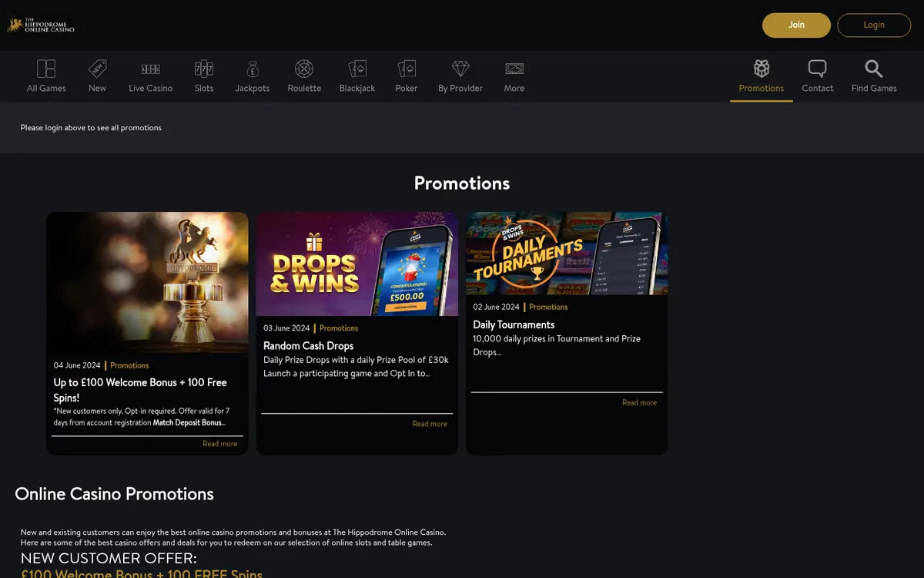Open Read more for Daily Tournaments
Viewport: 924px width, 578px height.
(639, 403)
